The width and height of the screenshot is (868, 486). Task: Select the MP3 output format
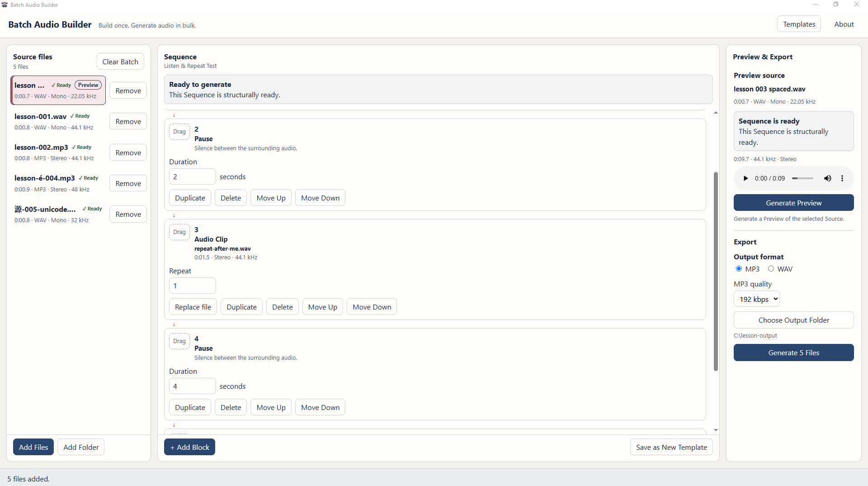pos(739,269)
